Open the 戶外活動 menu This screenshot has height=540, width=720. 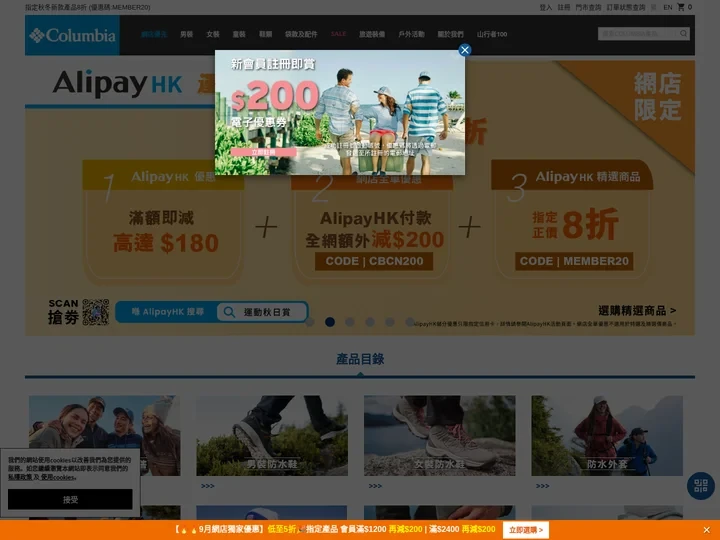[411, 34]
